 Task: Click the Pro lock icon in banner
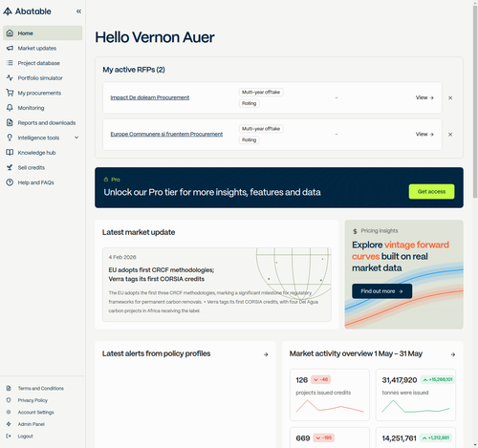click(x=106, y=180)
